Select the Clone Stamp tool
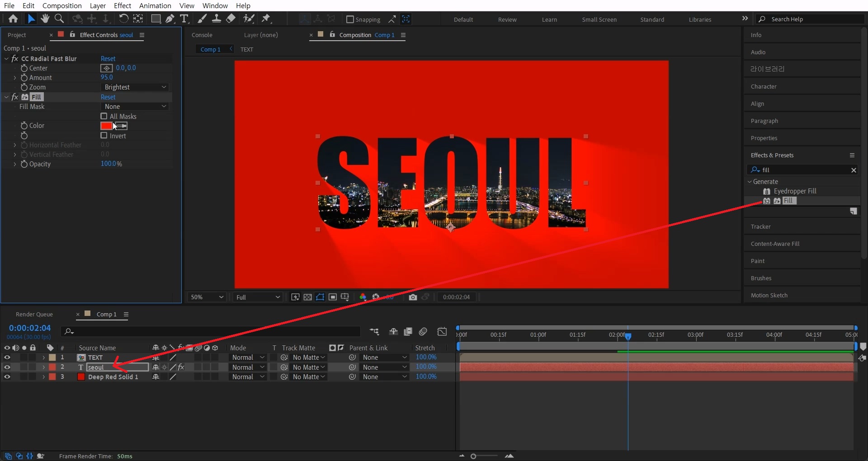 (217, 19)
